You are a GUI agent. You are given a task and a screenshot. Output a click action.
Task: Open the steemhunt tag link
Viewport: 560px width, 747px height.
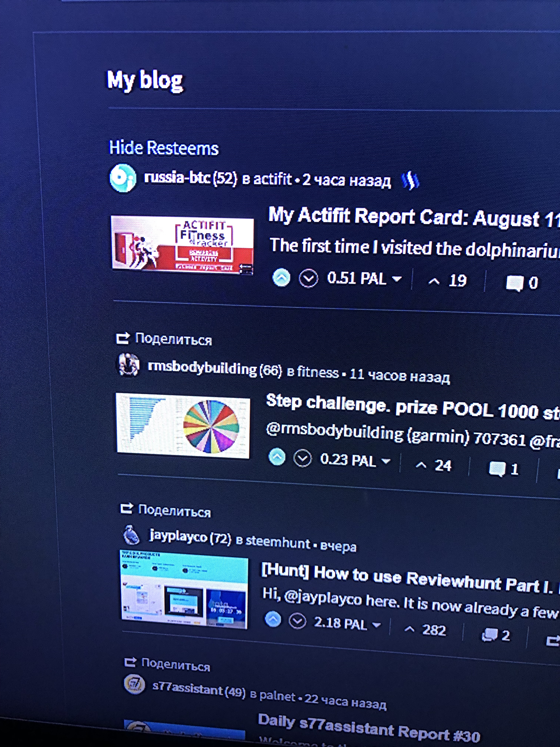tap(277, 542)
